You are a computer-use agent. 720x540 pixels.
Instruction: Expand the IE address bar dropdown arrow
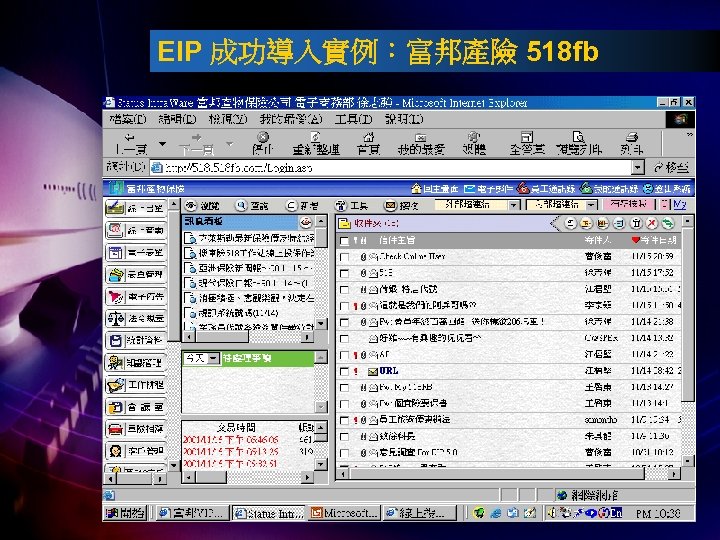(638, 168)
